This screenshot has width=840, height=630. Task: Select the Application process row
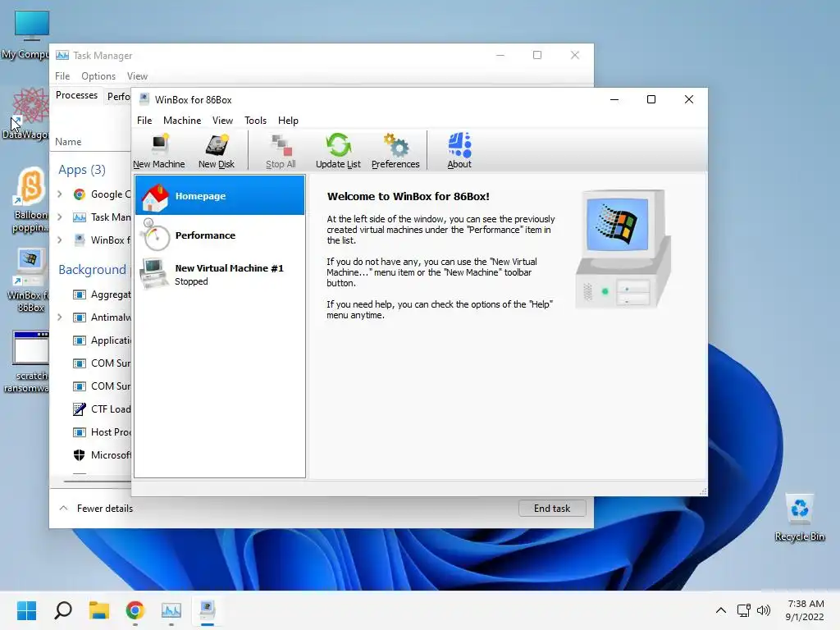click(91, 340)
